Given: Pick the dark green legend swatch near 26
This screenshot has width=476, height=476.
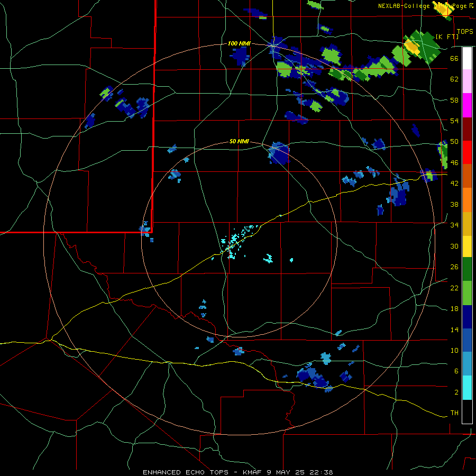Looking at the screenshot, I should tap(467, 269).
